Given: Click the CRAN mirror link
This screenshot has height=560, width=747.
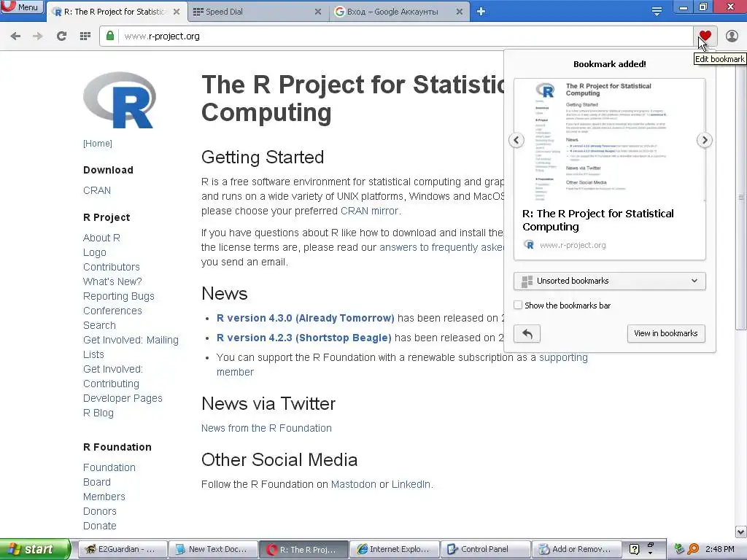Looking at the screenshot, I should tap(370, 211).
